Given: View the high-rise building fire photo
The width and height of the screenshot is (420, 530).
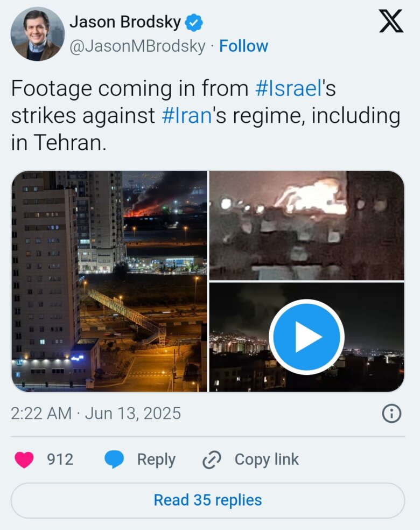Looking at the screenshot, I should coord(109,281).
